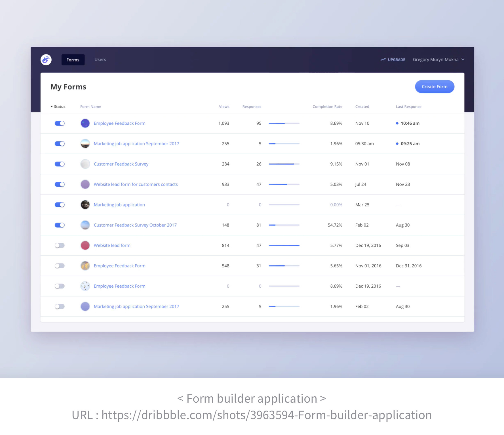Enable the Website lead form toggle
The image size is (504, 435).
(60, 245)
